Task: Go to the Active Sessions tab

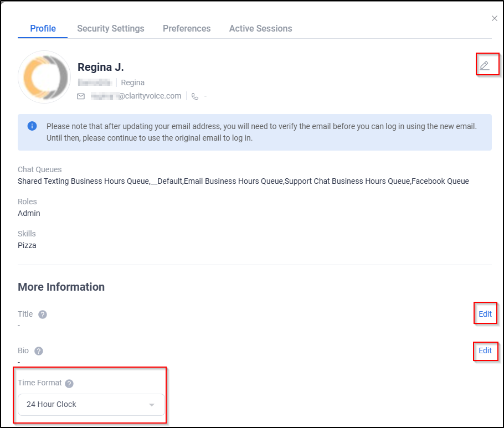Action: tap(260, 28)
